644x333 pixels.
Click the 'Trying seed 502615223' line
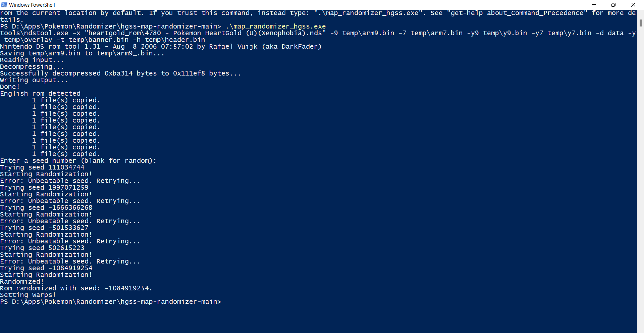tap(42, 248)
